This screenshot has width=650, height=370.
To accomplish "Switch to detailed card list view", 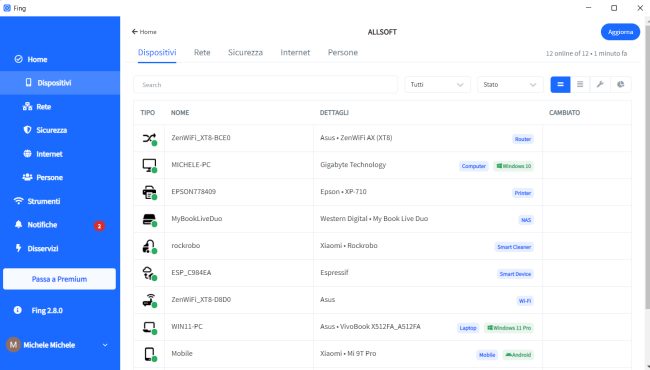I will (560, 85).
